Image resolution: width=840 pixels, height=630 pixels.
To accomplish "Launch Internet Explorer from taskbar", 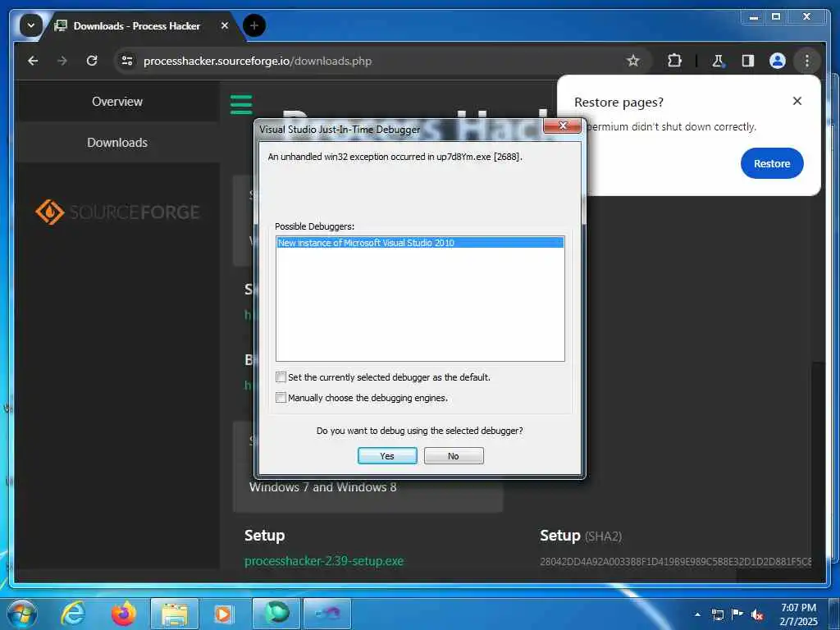I will 73,614.
